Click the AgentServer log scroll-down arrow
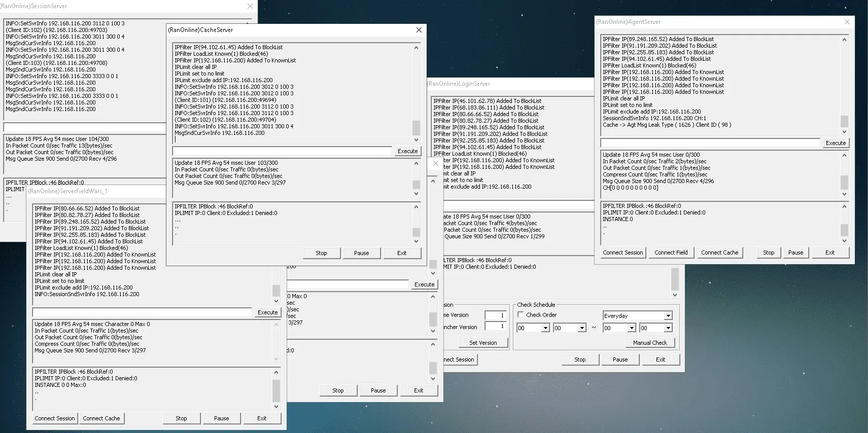This screenshot has height=433, width=868. click(844, 131)
